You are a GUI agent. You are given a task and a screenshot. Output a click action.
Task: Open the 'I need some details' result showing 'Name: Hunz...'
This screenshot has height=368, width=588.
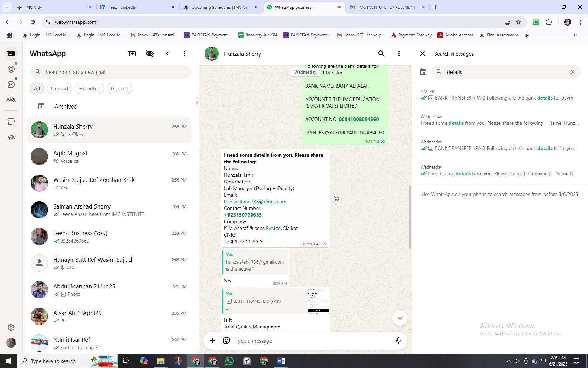click(499, 120)
